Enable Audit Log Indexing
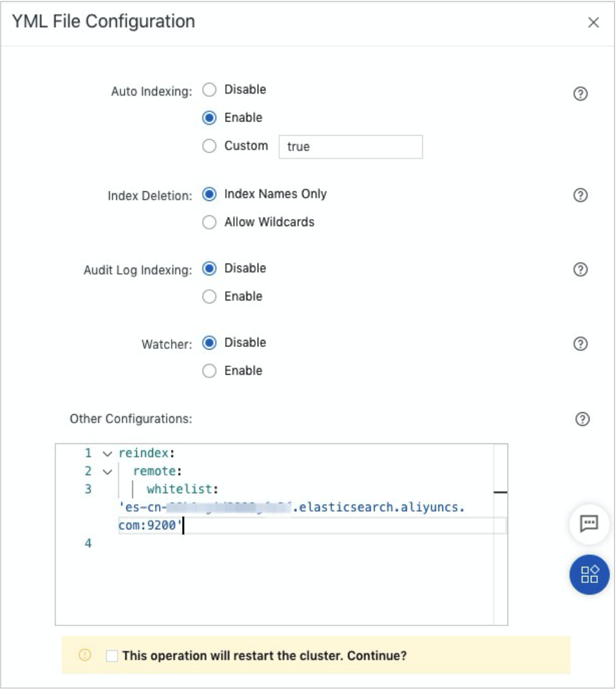 point(209,297)
